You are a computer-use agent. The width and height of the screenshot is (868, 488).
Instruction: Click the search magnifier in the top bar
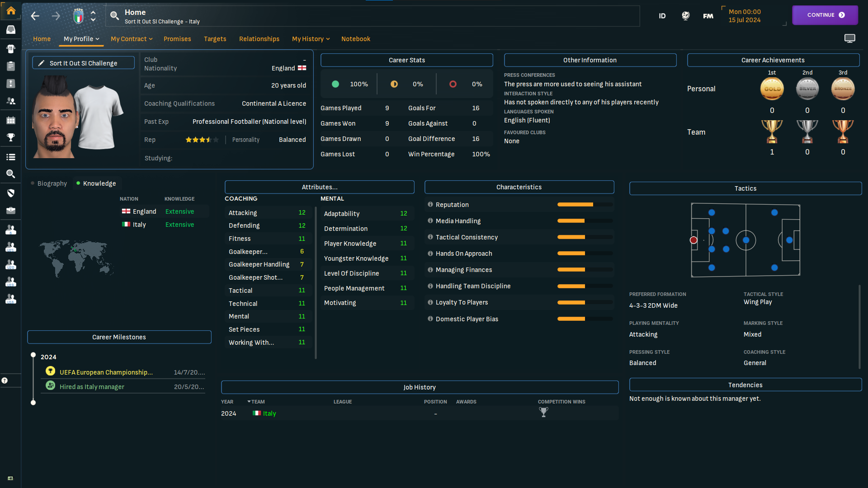pyautogui.click(x=115, y=16)
